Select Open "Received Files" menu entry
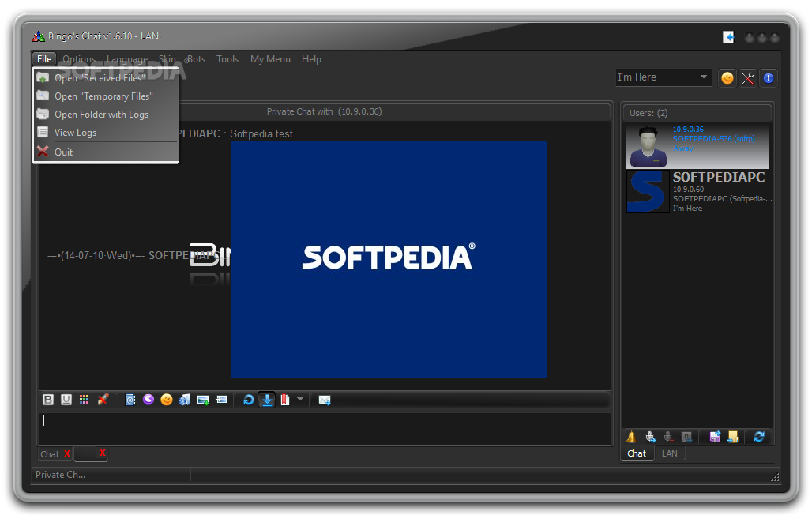 coord(106,77)
